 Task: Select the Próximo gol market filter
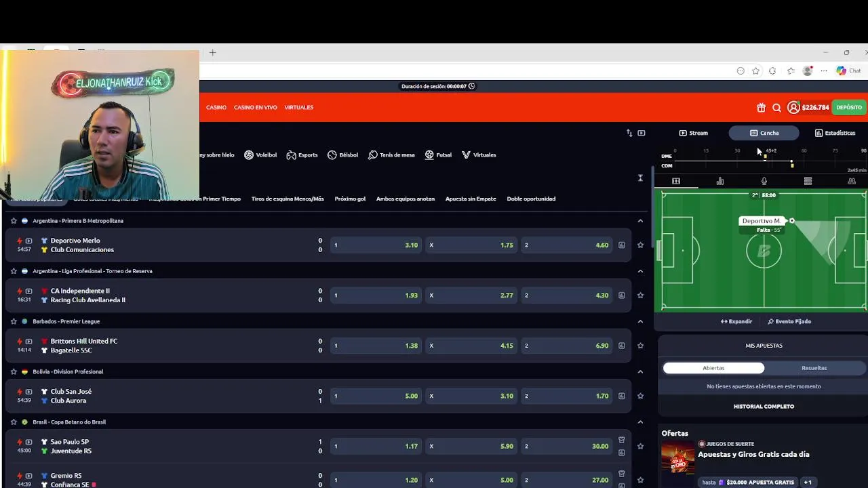pyautogui.click(x=350, y=199)
